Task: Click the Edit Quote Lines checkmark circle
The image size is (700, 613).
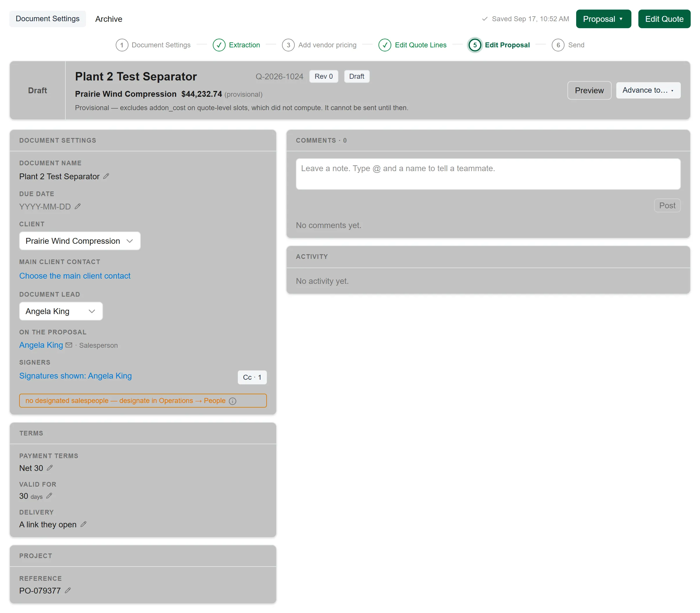Action: [385, 45]
